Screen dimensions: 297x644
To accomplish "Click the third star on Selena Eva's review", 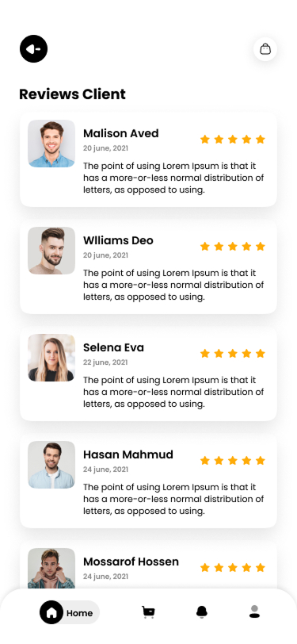I will click(x=233, y=354).
